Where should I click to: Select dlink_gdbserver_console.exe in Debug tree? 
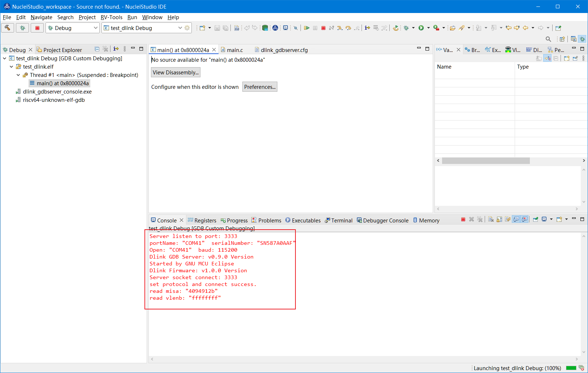tap(57, 92)
